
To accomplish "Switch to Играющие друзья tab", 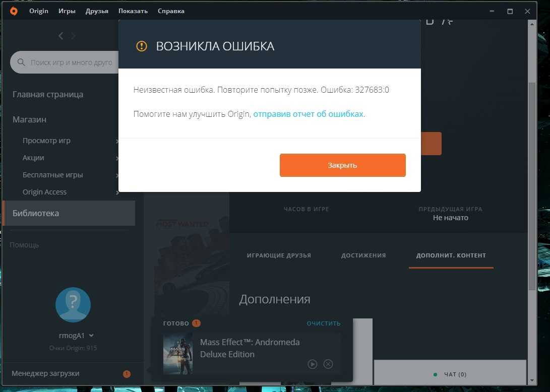I will pos(279,255).
